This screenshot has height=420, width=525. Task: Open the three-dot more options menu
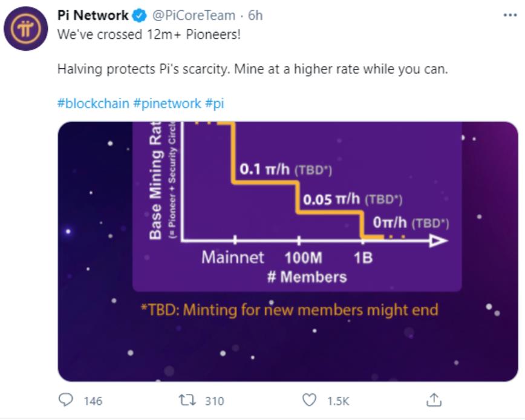coord(510,15)
